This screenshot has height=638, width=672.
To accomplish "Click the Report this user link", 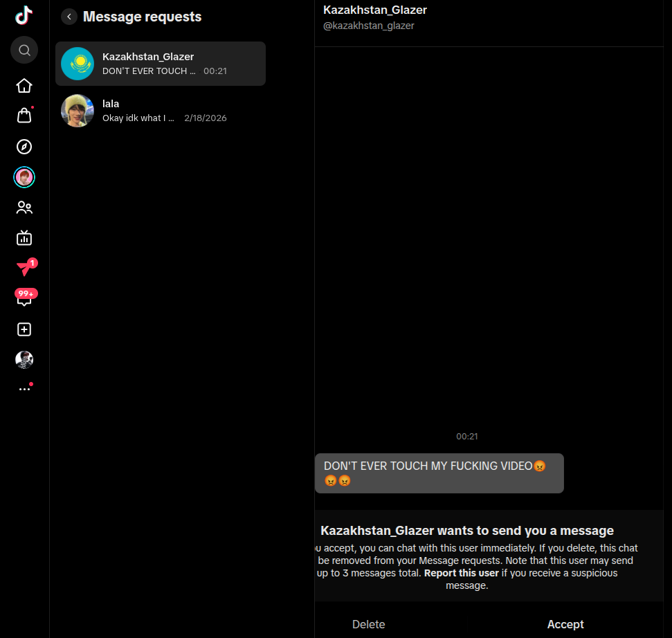I will pos(461,573).
